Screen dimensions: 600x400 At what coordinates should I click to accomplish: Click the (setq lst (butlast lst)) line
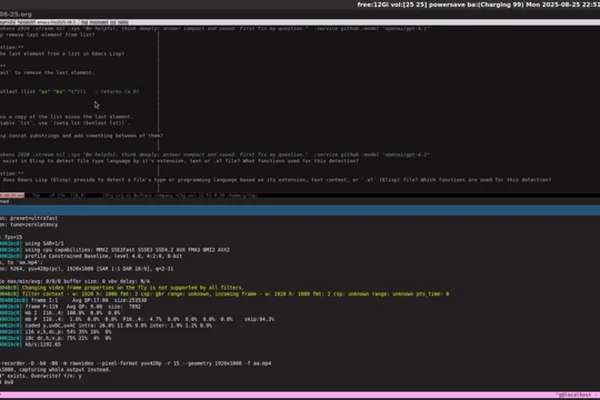65,123
